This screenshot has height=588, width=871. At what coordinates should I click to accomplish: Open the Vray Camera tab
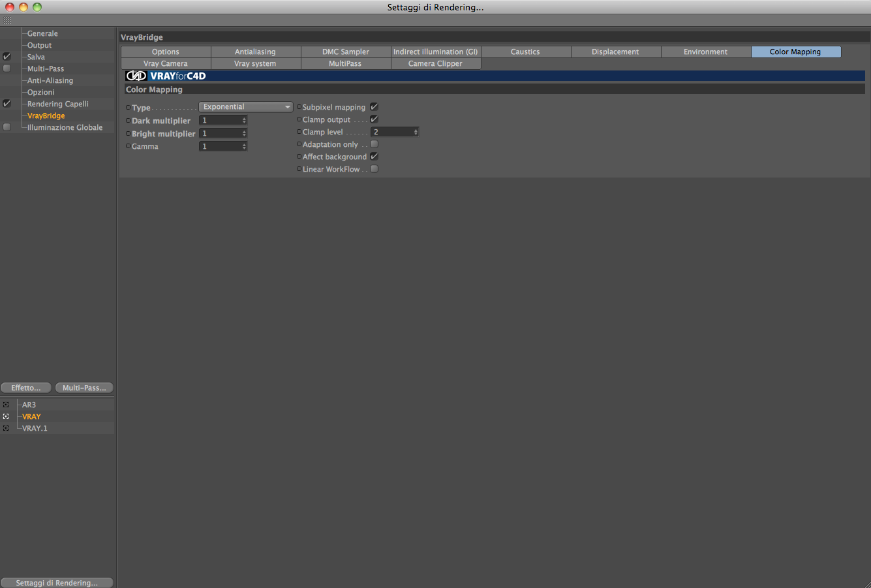coord(166,63)
